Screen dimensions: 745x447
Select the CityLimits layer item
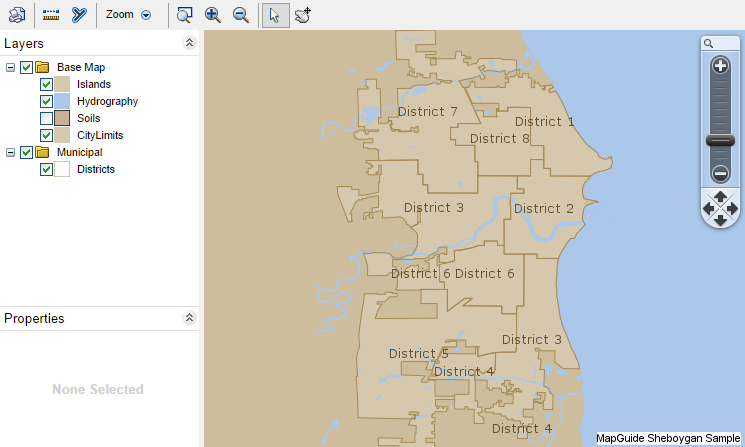pos(100,135)
